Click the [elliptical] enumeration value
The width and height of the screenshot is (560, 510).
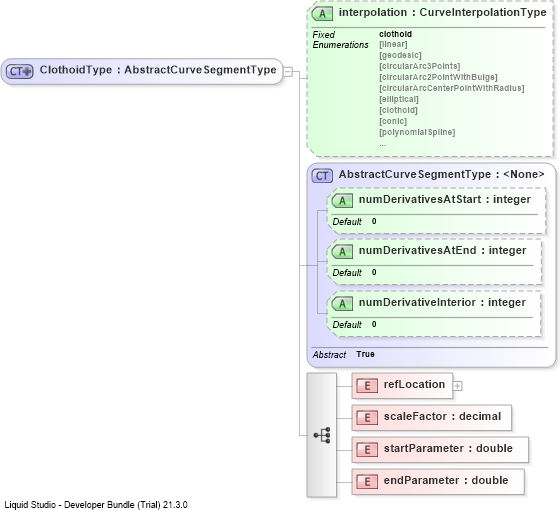(x=399, y=99)
